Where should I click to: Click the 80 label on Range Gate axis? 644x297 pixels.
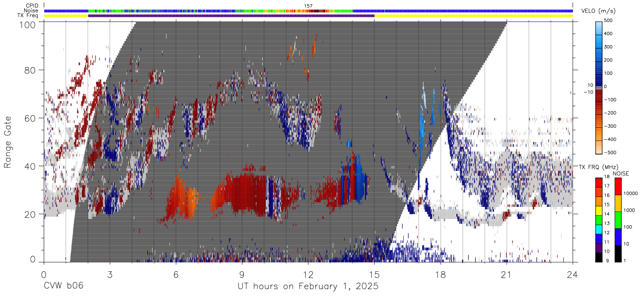(30, 70)
